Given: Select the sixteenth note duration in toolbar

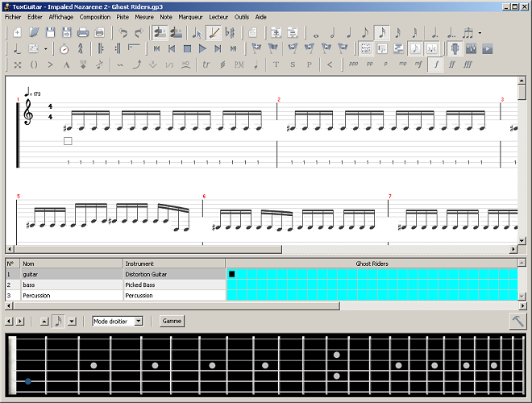Looking at the screenshot, I should pyautogui.click(x=382, y=33).
